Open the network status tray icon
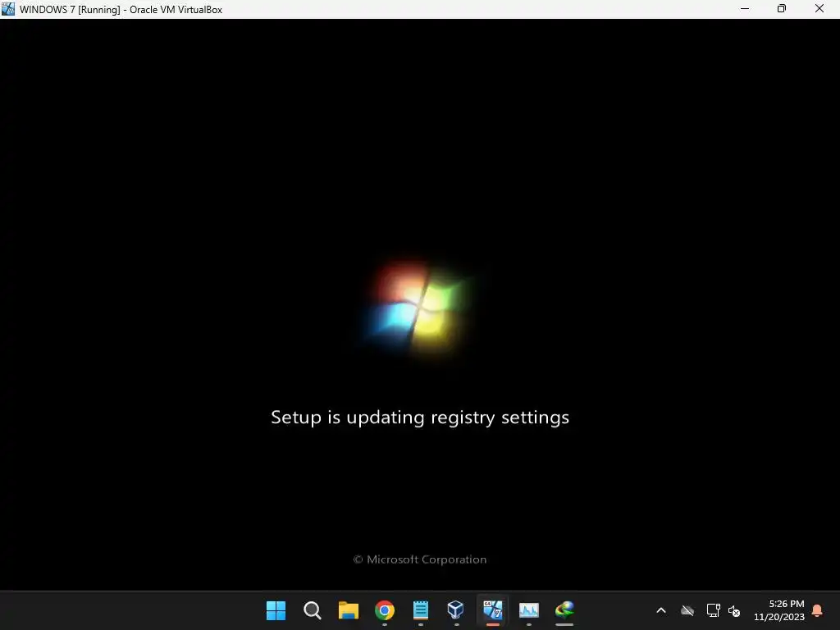Viewport: 840px width, 630px height. pos(713,610)
